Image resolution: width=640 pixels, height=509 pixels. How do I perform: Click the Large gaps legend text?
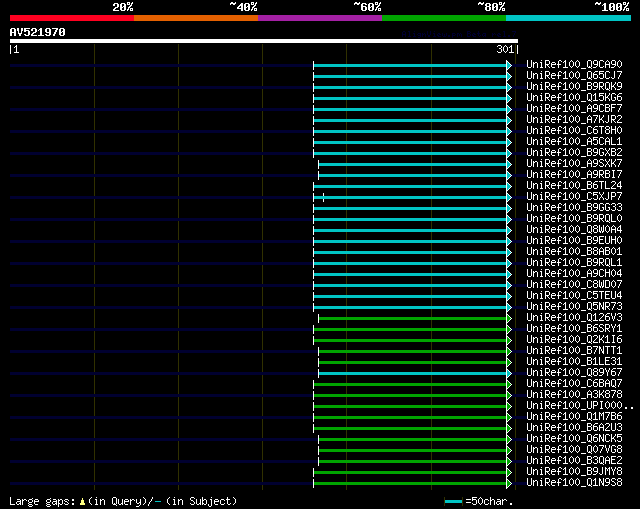click(x=42, y=502)
